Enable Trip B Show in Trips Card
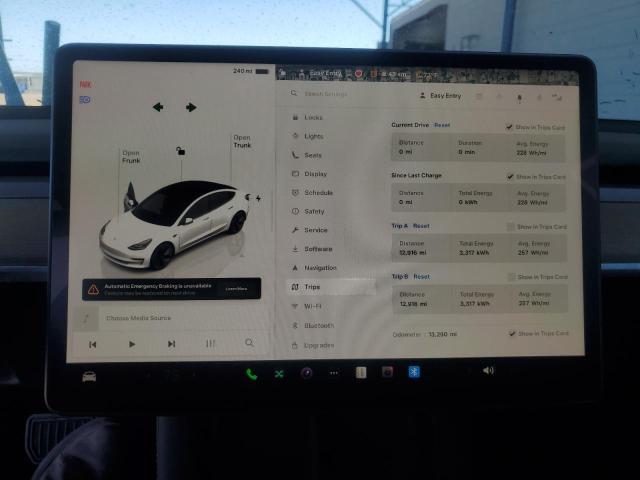640x480 pixels. [511, 277]
